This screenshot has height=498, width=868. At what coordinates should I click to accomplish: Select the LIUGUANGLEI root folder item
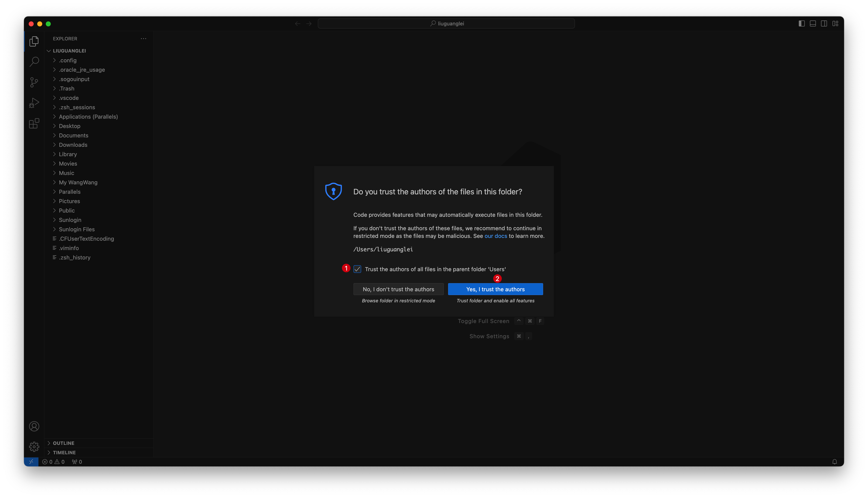[x=69, y=51]
